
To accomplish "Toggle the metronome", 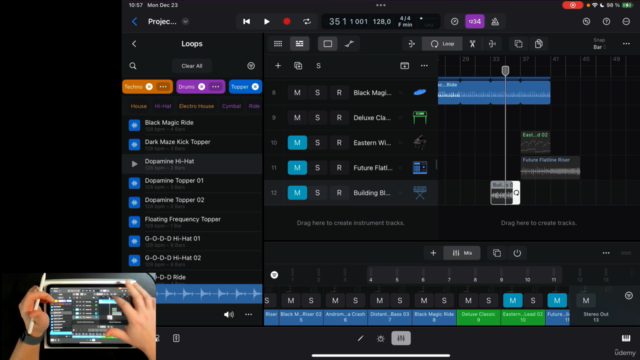I will (495, 22).
